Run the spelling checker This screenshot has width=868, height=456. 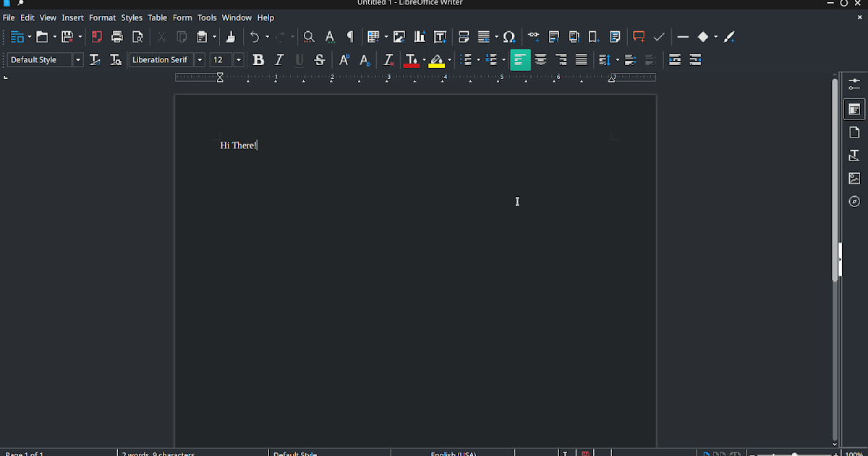pos(329,37)
